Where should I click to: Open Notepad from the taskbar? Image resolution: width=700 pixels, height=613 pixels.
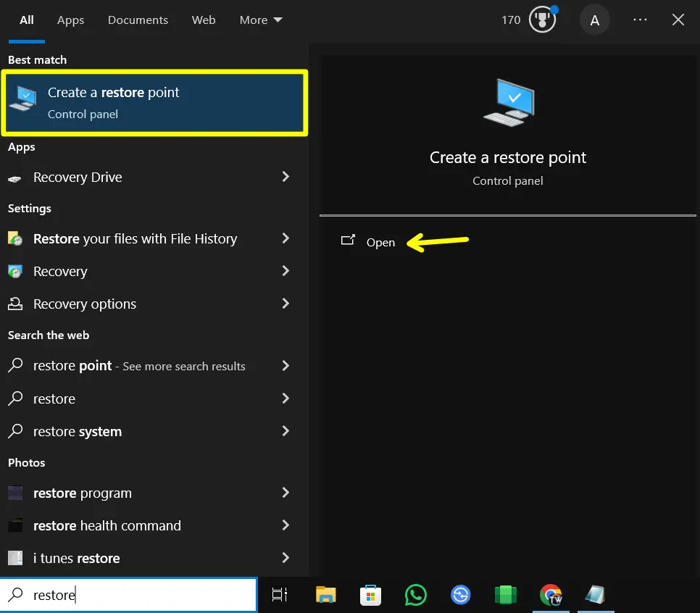[x=595, y=594]
